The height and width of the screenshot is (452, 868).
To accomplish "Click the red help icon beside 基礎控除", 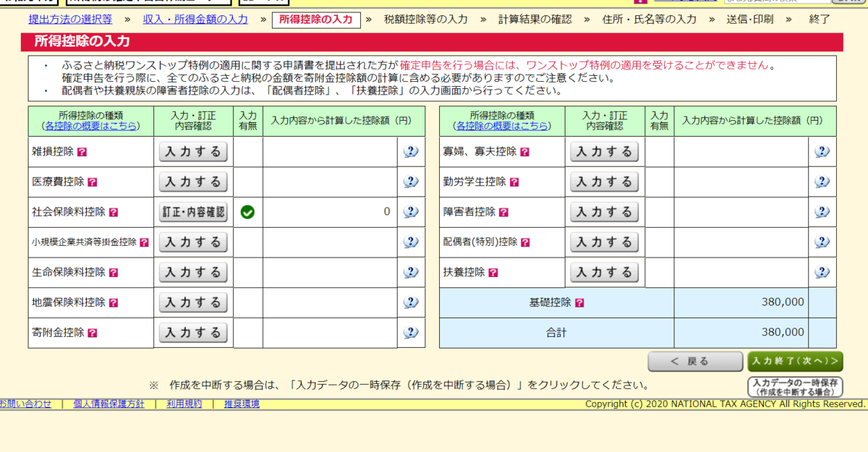I will click(x=580, y=302).
